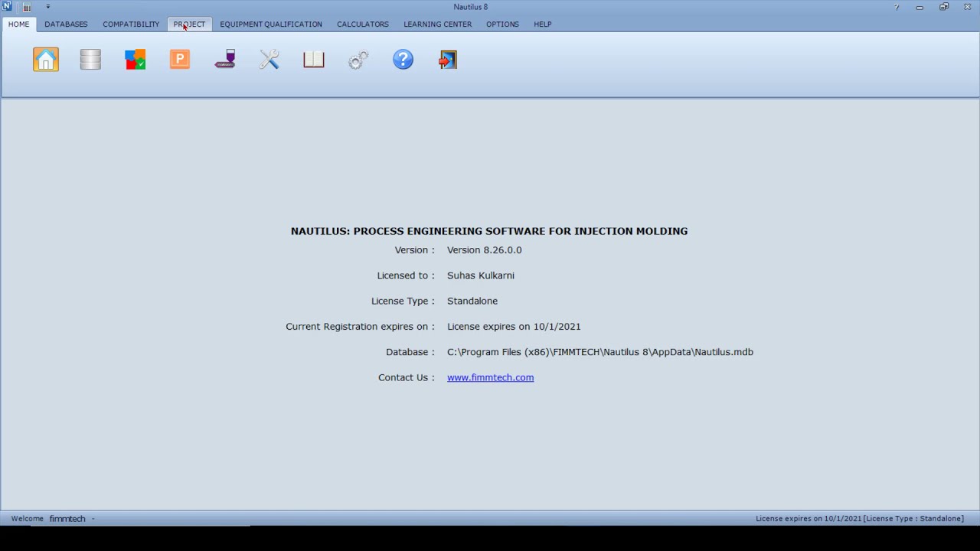Click the Standalone license type value
This screenshot has width=980, height=551.
[472, 301]
